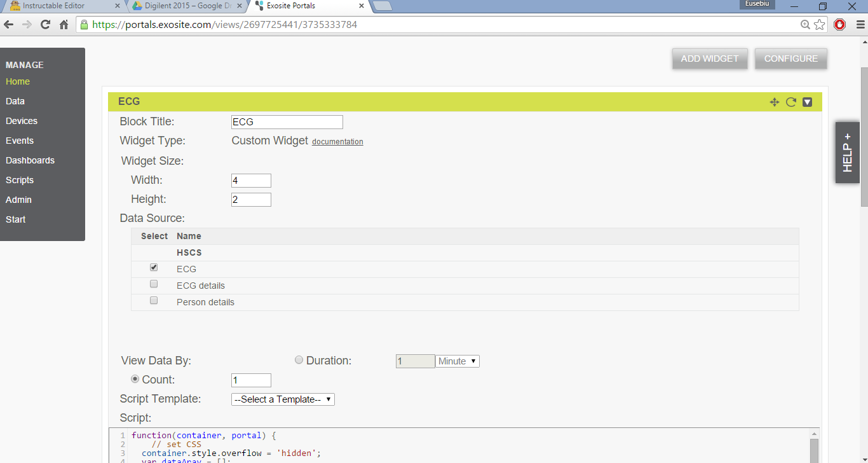The width and height of the screenshot is (868, 463).
Task: Open Chrome hamburger menu
Action: point(860,25)
